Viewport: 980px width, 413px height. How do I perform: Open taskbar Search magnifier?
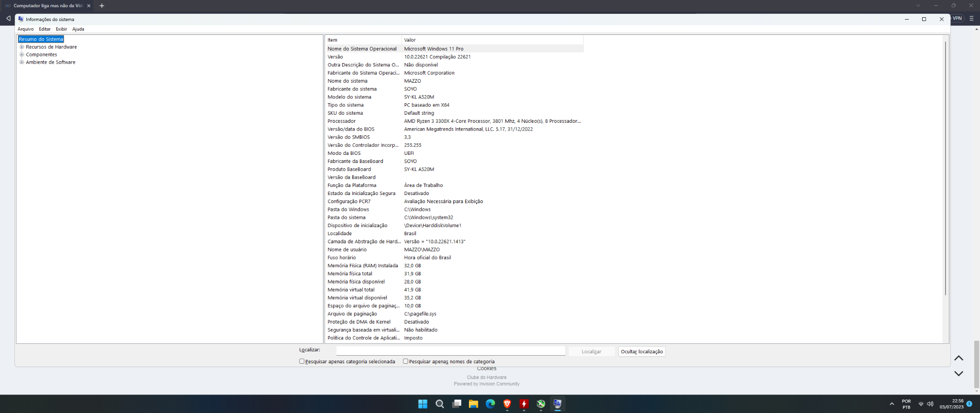click(x=440, y=404)
